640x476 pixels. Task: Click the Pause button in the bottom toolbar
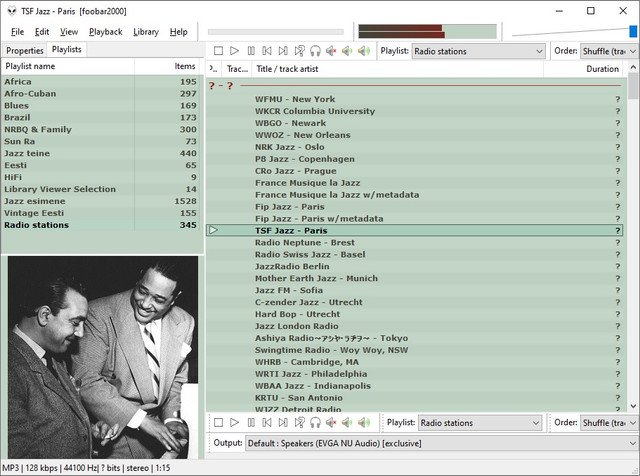point(251,422)
